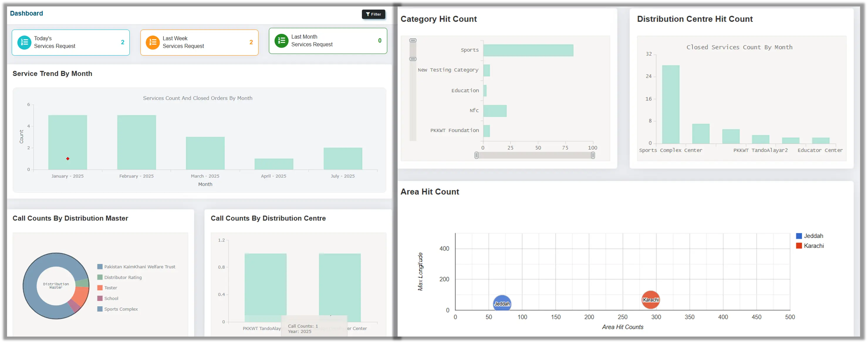
Task: Click red diamond marker on January bar
Action: click(68, 159)
